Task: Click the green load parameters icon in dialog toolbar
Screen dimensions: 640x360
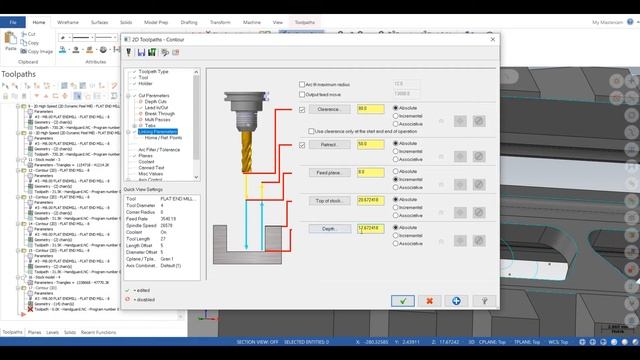Action: [152, 52]
